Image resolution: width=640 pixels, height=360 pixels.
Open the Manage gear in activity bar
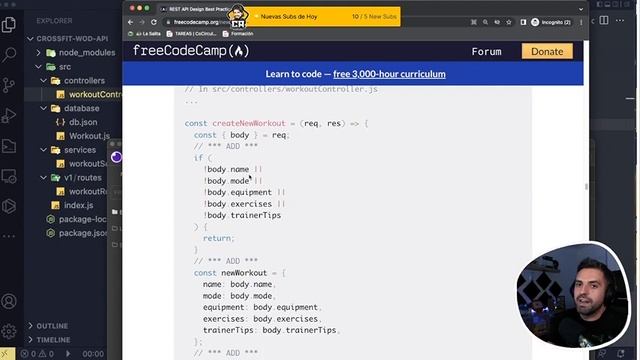click(9, 331)
